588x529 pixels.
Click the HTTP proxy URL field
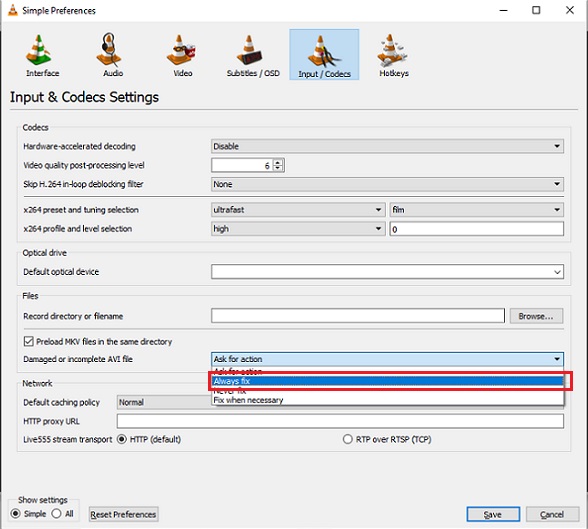coord(340,421)
